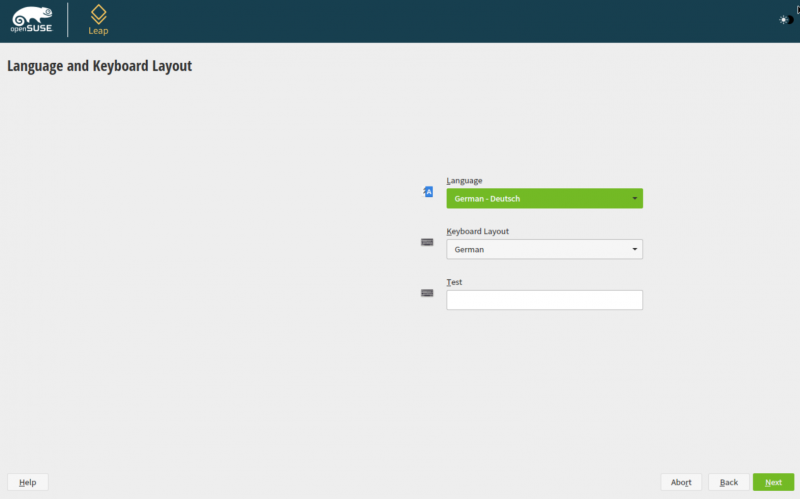The width and height of the screenshot is (800, 499).
Task: Open the Keyboard Layout dropdown
Action: [544, 249]
